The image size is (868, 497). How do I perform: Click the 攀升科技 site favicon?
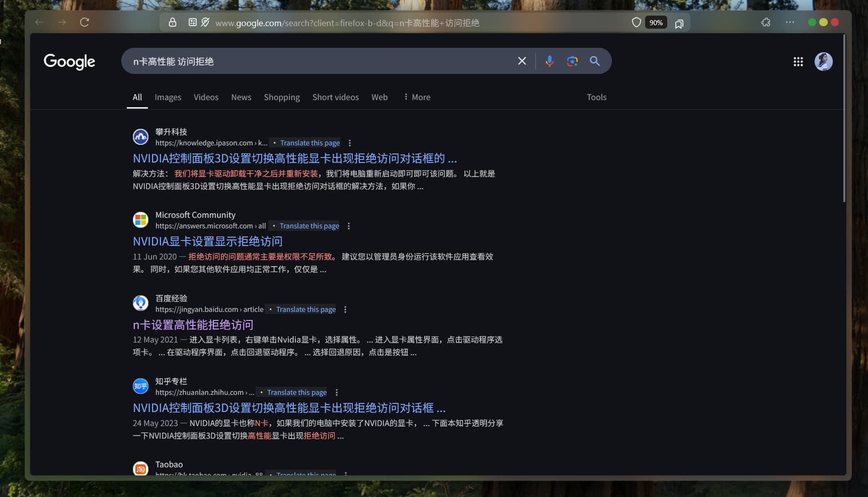[x=140, y=137]
